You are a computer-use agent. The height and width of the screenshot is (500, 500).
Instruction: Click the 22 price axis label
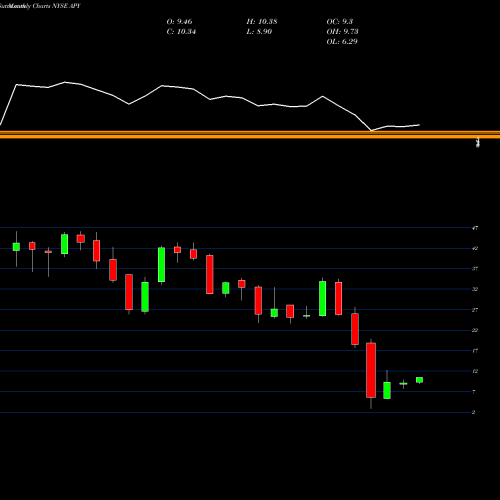475,330
